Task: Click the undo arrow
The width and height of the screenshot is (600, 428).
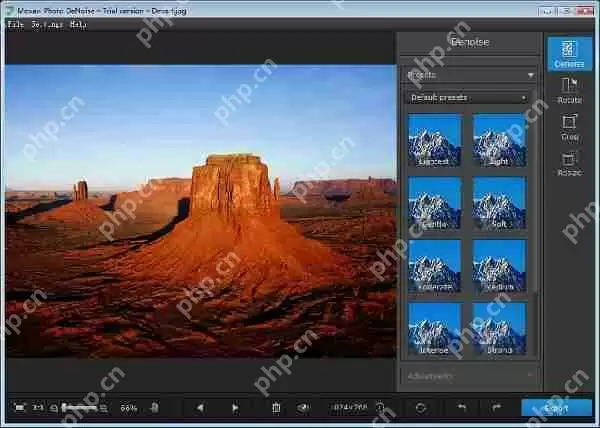Action: tap(461, 408)
